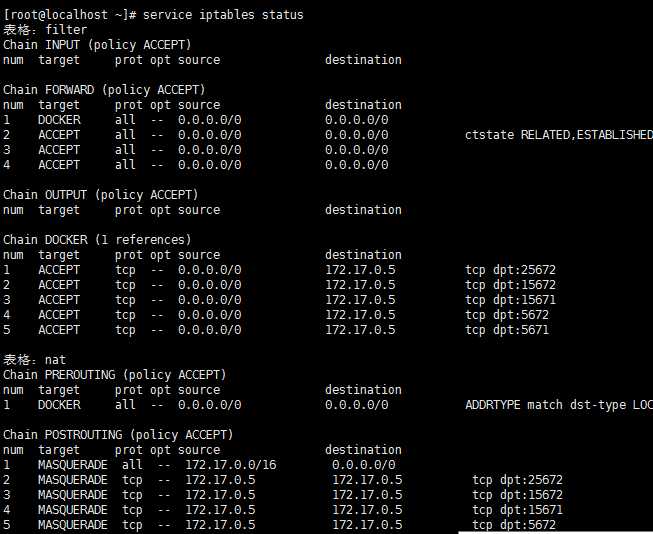The image size is (653, 534).
Task: Click the source '172.17.0.0/16' value
Action: tap(231, 464)
